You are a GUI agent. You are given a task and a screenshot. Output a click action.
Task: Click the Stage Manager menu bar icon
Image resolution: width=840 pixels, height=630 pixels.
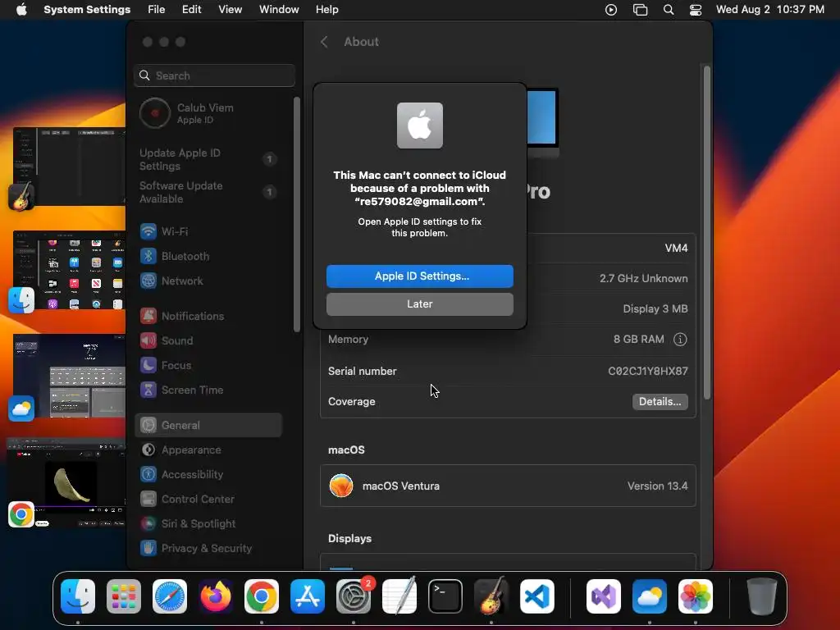tap(640, 10)
